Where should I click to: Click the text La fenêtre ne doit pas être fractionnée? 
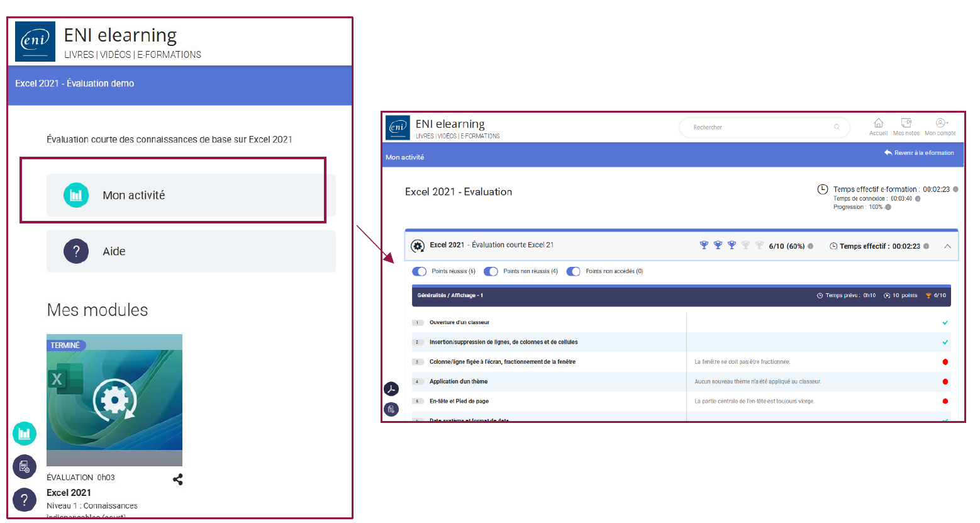point(742,362)
